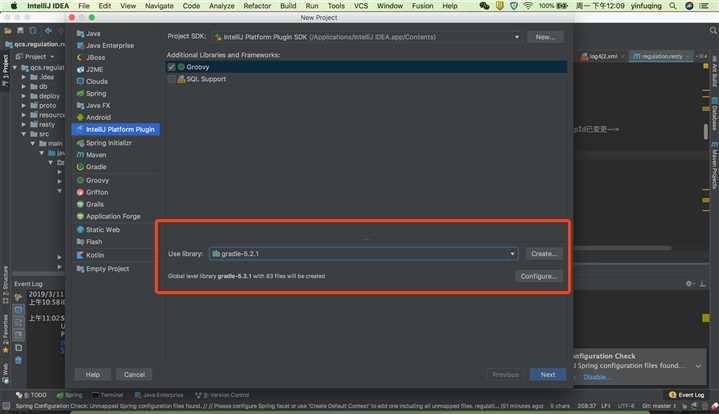719x414 pixels.
Task: Select IntelliJ Platform Plugin type
Action: click(116, 129)
